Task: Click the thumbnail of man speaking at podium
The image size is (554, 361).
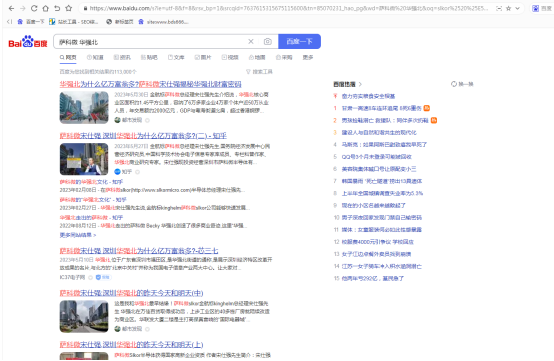Action: (84, 159)
